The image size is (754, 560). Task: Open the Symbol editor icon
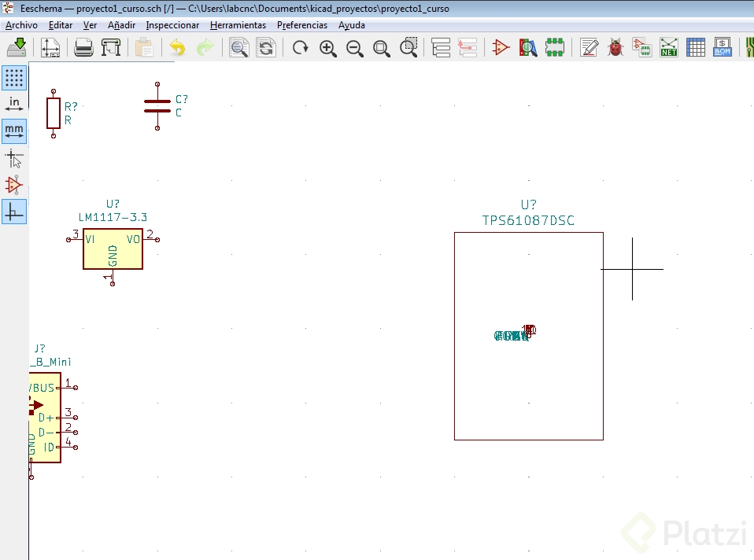[x=501, y=48]
